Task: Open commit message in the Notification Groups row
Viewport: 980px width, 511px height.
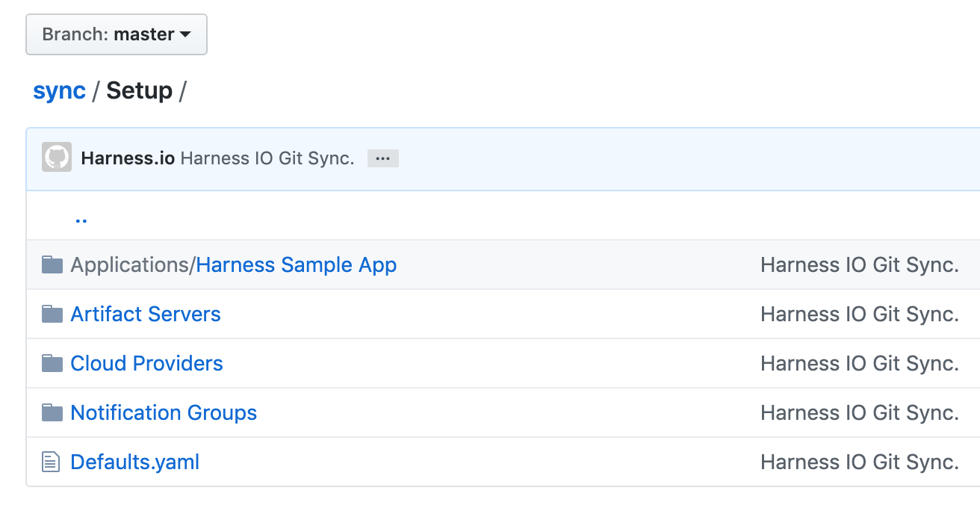Action: click(860, 412)
